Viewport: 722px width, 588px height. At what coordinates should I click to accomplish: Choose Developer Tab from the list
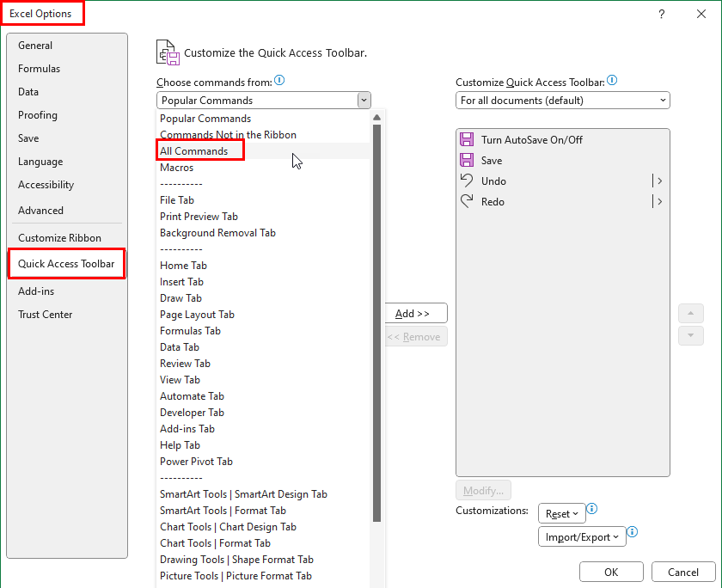point(263,413)
